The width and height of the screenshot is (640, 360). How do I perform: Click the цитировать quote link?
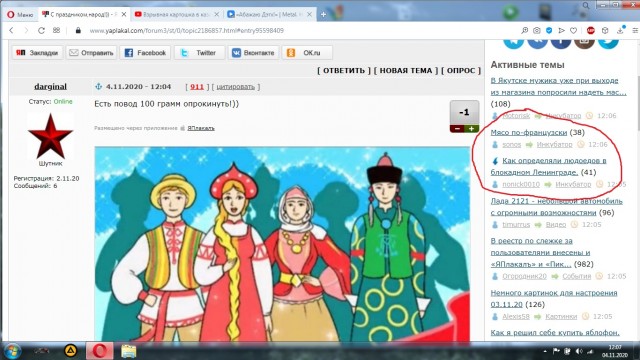235,87
